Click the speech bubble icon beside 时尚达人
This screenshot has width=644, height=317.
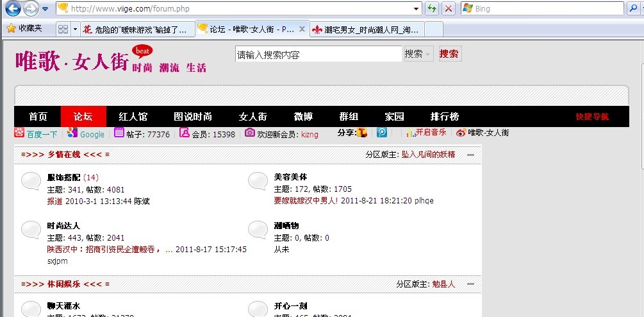31,230
